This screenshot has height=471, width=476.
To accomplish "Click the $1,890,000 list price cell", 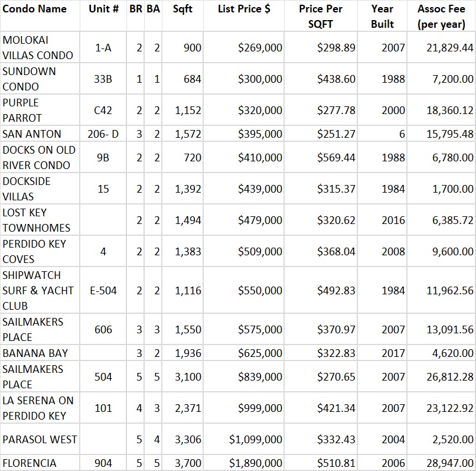I will tap(256, 463).
